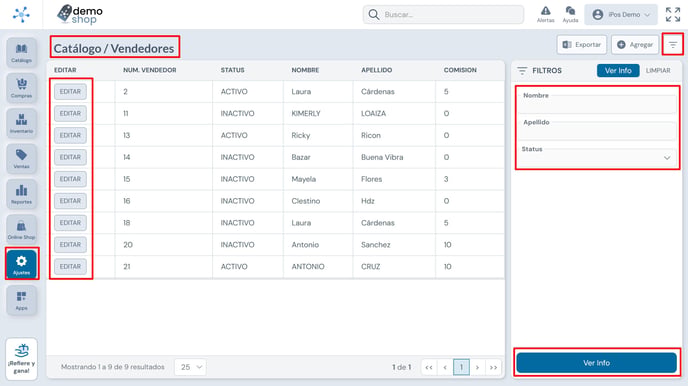
Task: Click the large Ver Info button at the bottom
Action: point(596,363)
